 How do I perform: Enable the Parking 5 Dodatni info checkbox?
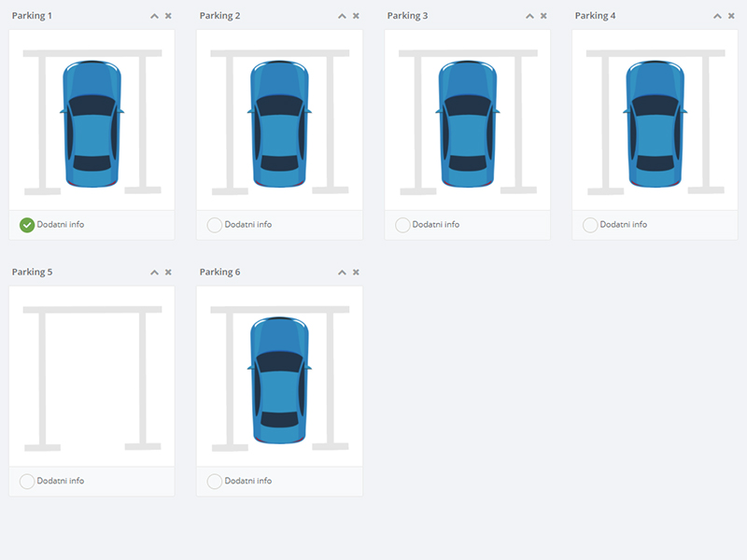[27, 482]
